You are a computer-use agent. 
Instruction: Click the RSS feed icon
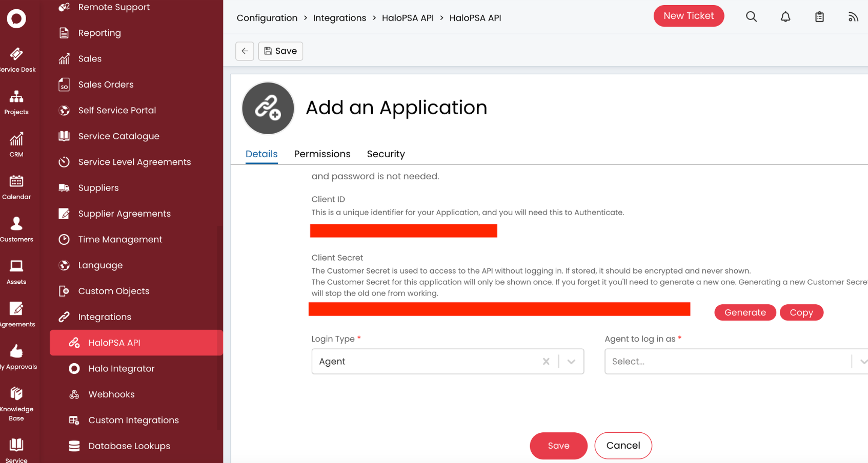click(853, 16)
